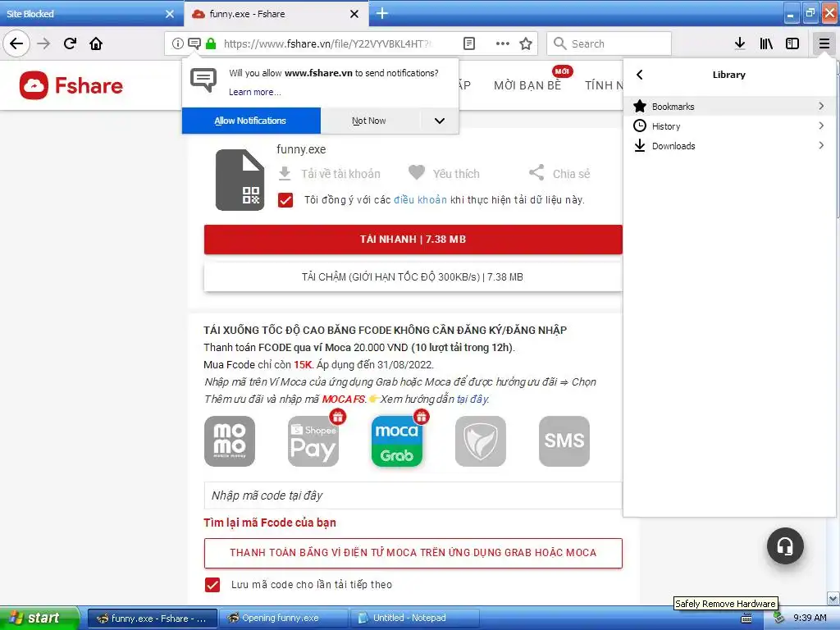The image size is (840, 630).
Task: Toggle reader view icon in address bar
Action: point(468,43)
